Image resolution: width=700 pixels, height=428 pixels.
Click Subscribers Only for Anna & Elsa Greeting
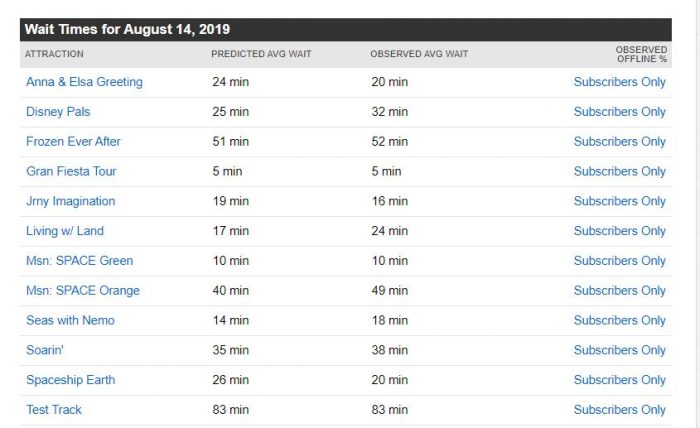(x=620, y=82)
